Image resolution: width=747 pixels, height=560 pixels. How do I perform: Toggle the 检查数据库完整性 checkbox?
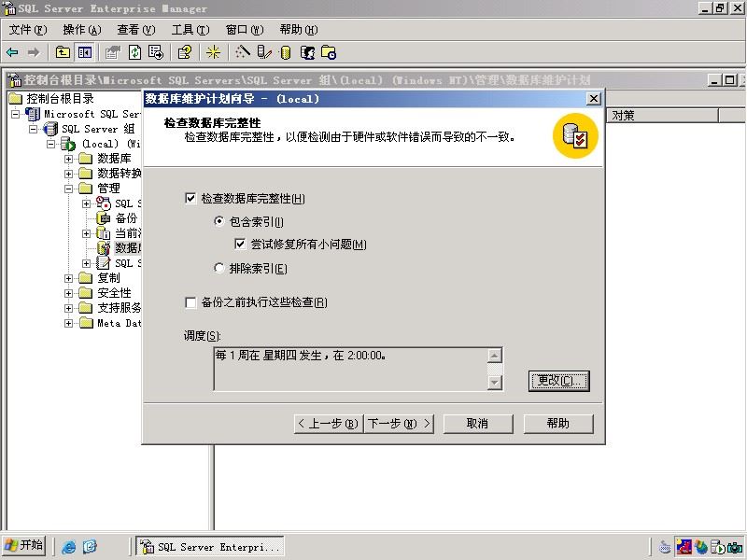tap(190, 198)
